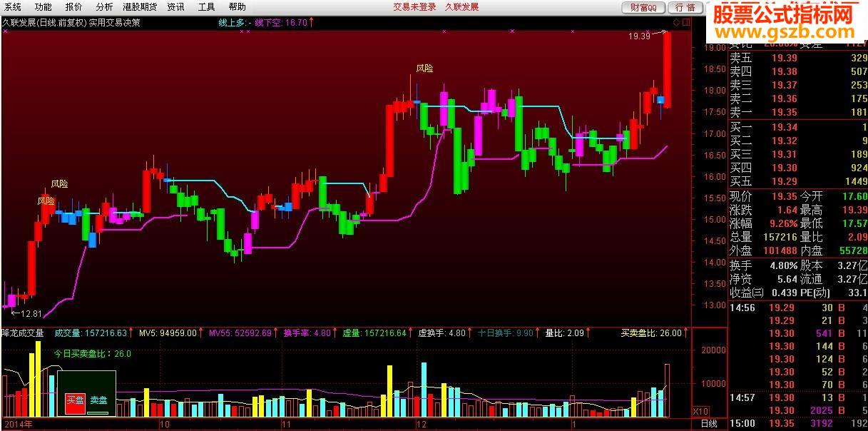This screenshot has width=868, height=431.
Task: Click the 成交量: 157216.63 value
Action: coord(91,333)
